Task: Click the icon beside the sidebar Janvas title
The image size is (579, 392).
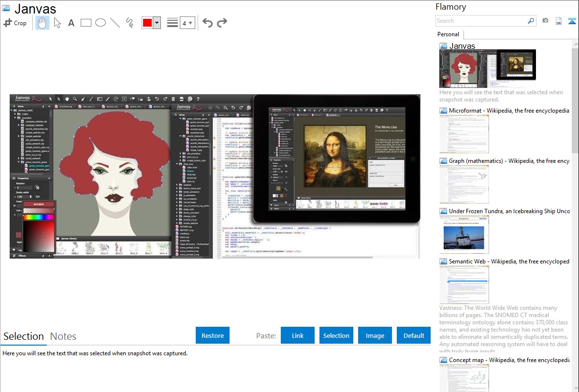Action: click(443, 46)
